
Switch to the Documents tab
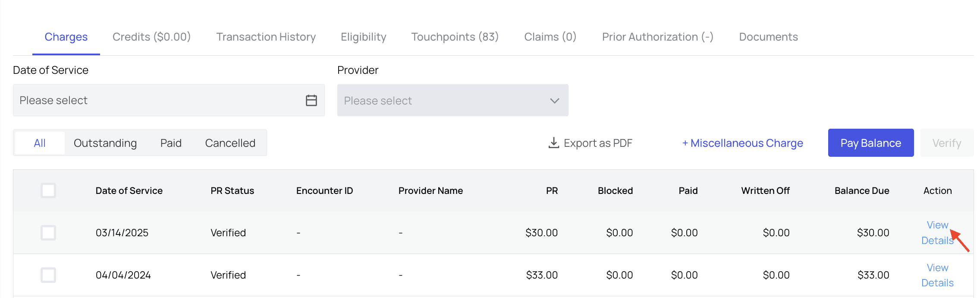click(x=768, y=37)
